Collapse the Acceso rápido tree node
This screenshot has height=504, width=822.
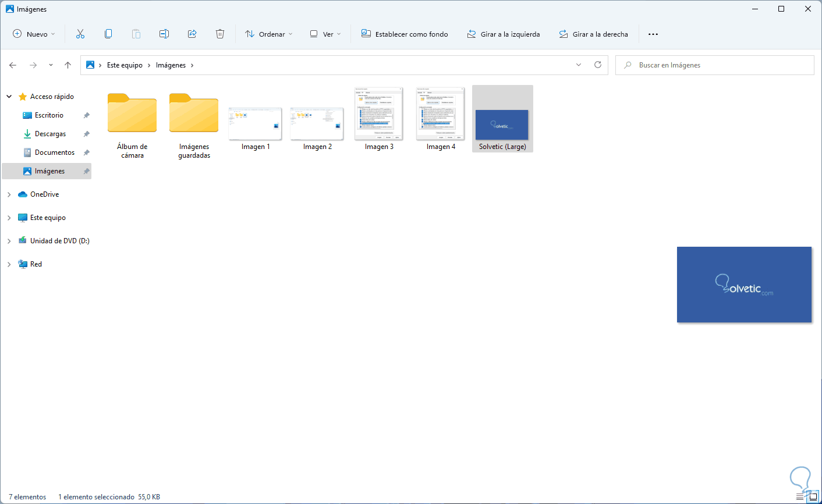click(x=9, y=97)
